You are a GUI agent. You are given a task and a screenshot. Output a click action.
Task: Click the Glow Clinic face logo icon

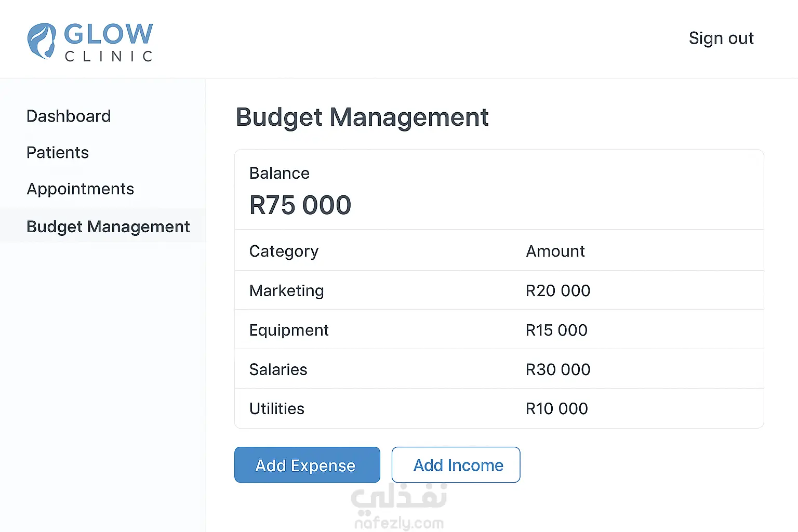click(42, 41)
